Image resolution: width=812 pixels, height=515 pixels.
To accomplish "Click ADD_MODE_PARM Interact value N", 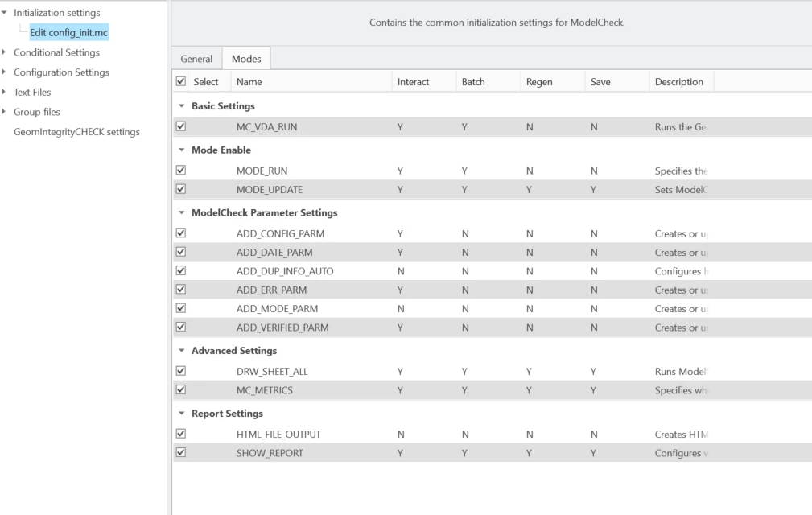I will click(x=401, y=309).
